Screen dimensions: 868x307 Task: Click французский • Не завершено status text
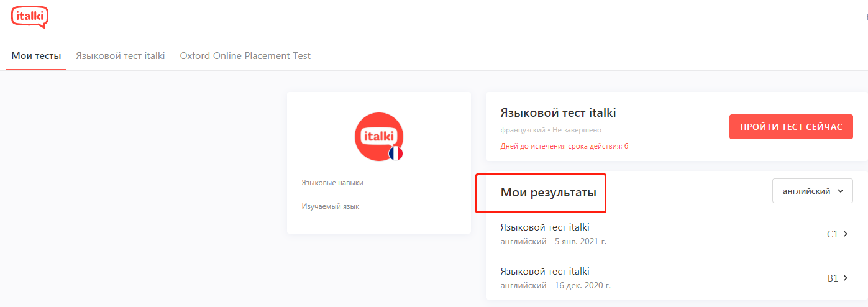point(550,131)
